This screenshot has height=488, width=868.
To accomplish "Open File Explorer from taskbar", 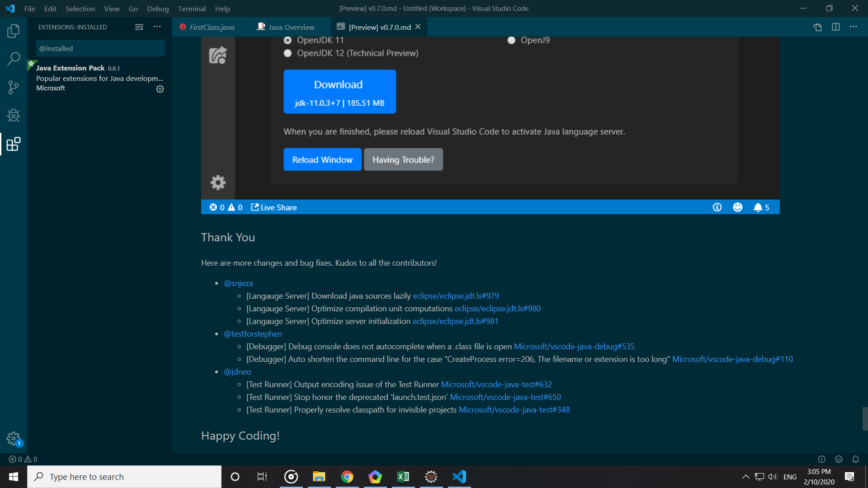I will pyautogui.click(x=319, y=477).
